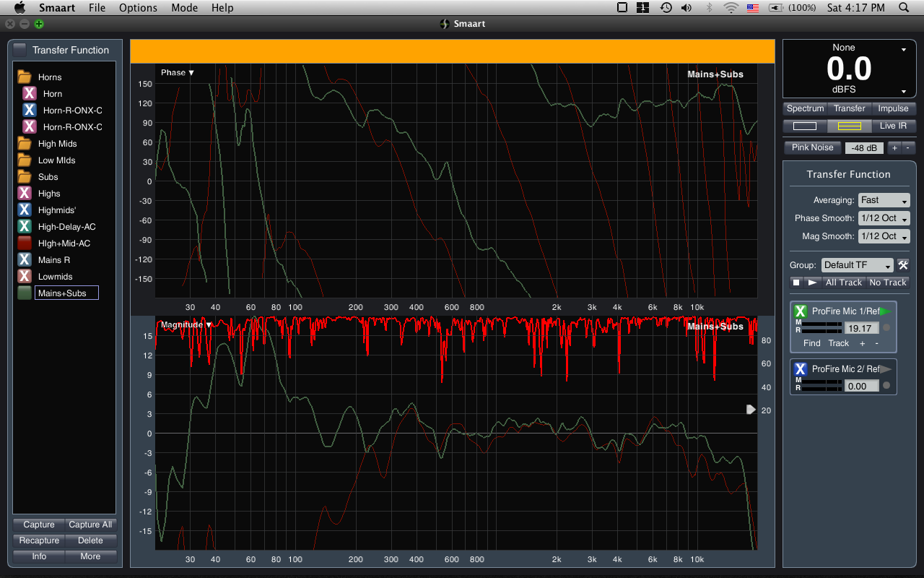Open the Wi-Fi status icon

tap(731, 8)
